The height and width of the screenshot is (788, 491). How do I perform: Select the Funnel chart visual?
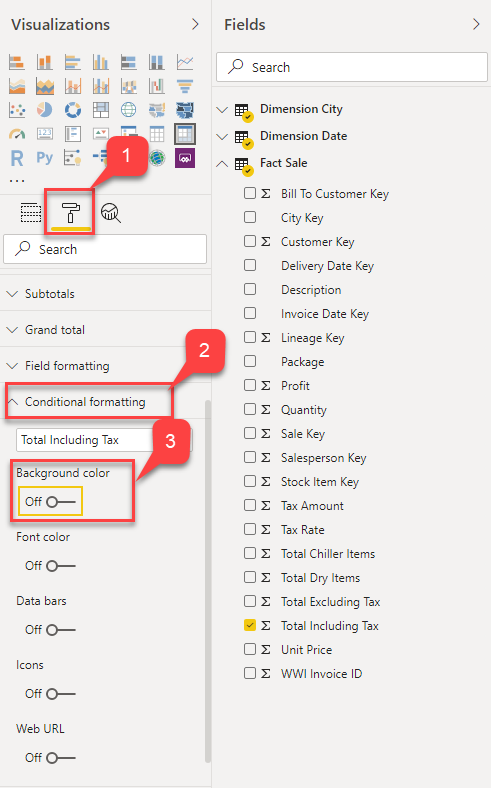185,86
